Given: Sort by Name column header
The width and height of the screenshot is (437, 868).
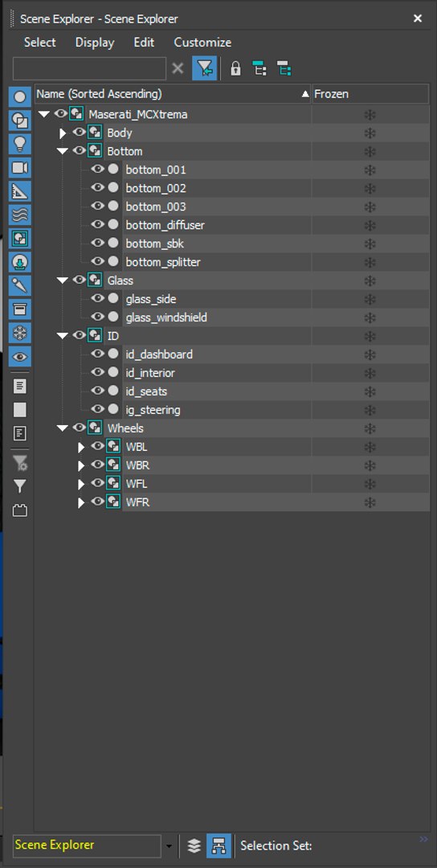Looking at the screenshot, I should (174, 94).
